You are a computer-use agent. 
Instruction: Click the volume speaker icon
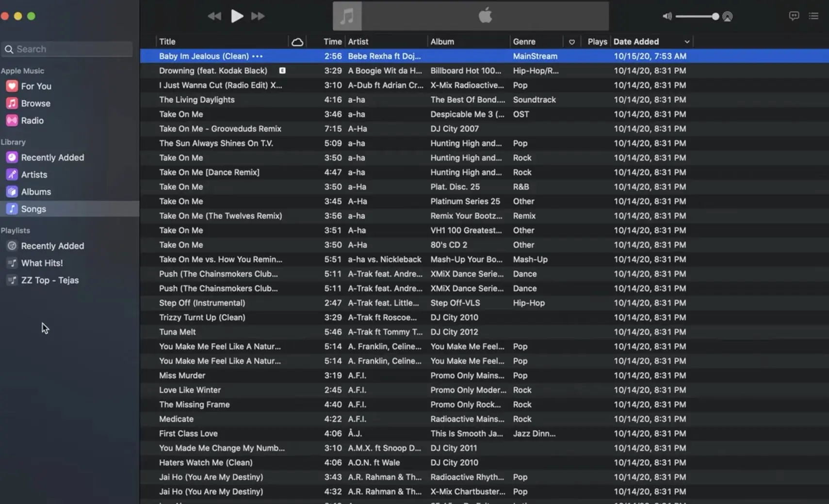coord(667,16)
